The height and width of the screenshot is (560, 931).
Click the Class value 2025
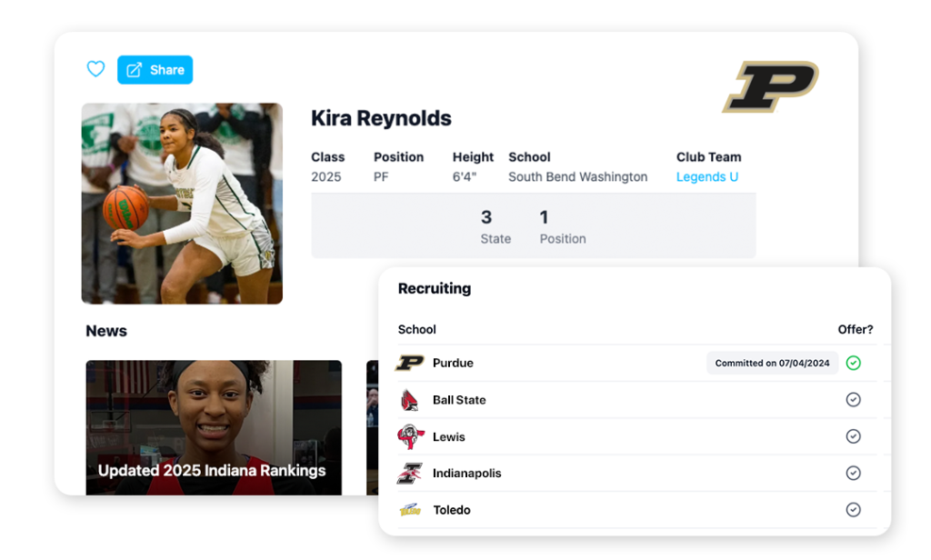pyautogui.click(x=326, y=177)
